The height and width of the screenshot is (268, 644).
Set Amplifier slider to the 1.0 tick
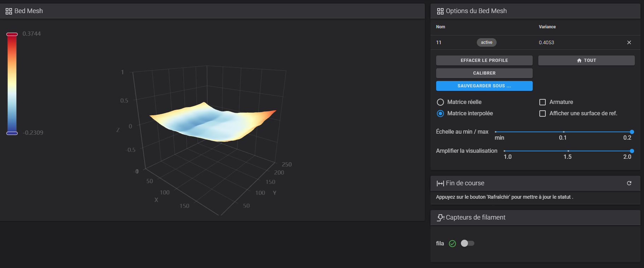(x=504, y=151)
